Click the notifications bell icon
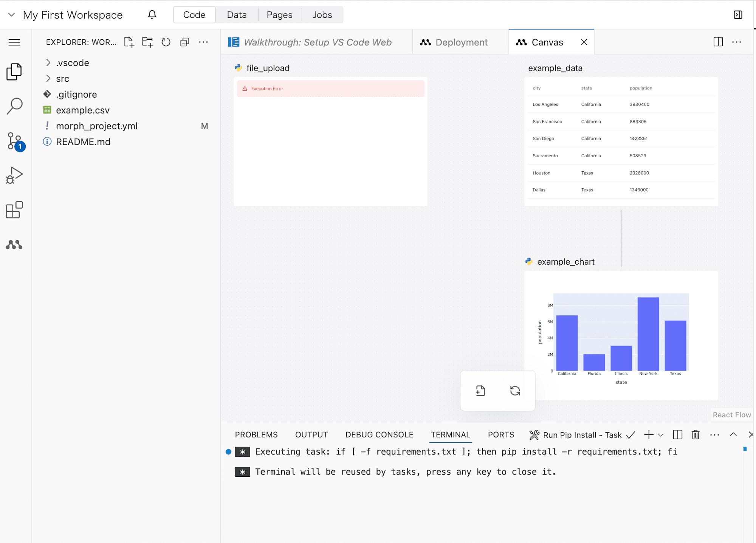This screenshot has height=543, width=756. coord(152,15)
